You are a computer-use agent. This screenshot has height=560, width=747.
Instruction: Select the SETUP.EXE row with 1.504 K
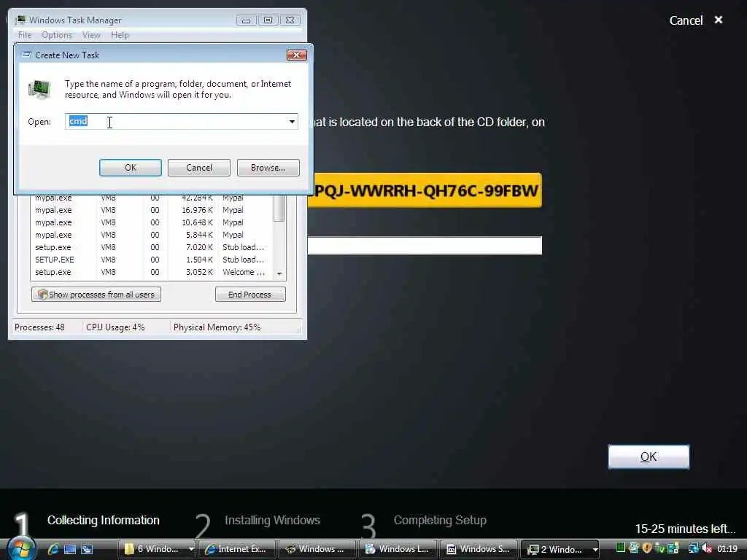pos(152,260)
